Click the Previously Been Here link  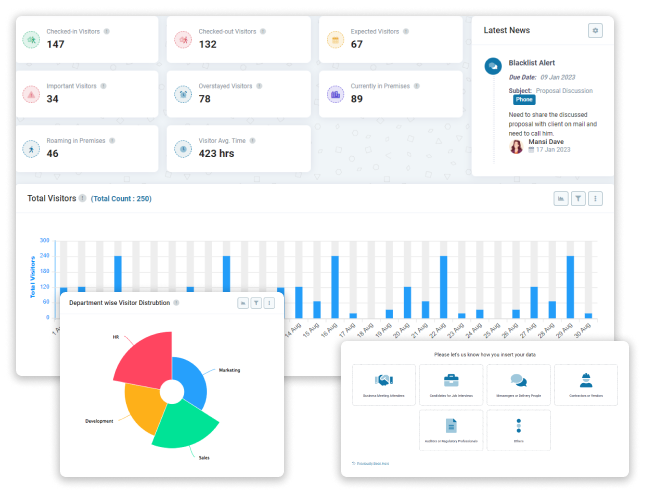click(371, 463)
